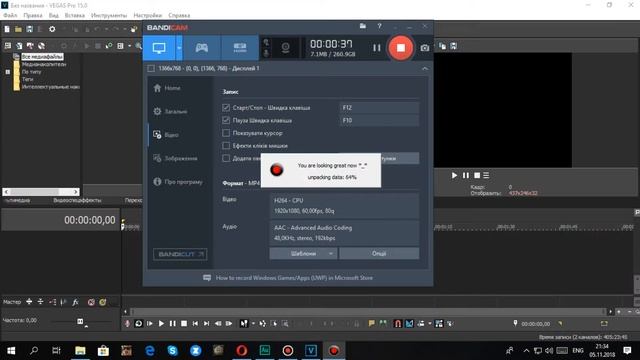This screenshot has width=640, height=360.
Task: Open the Вставка menu in VEGAS Pro
Action: pyautogui.click(x=75, y=15)
